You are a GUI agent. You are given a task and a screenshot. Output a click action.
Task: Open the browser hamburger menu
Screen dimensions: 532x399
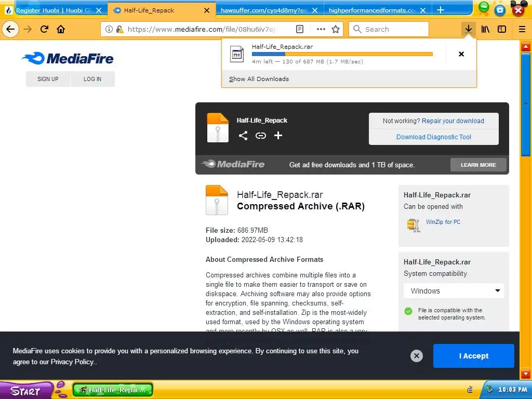point(522,29)
